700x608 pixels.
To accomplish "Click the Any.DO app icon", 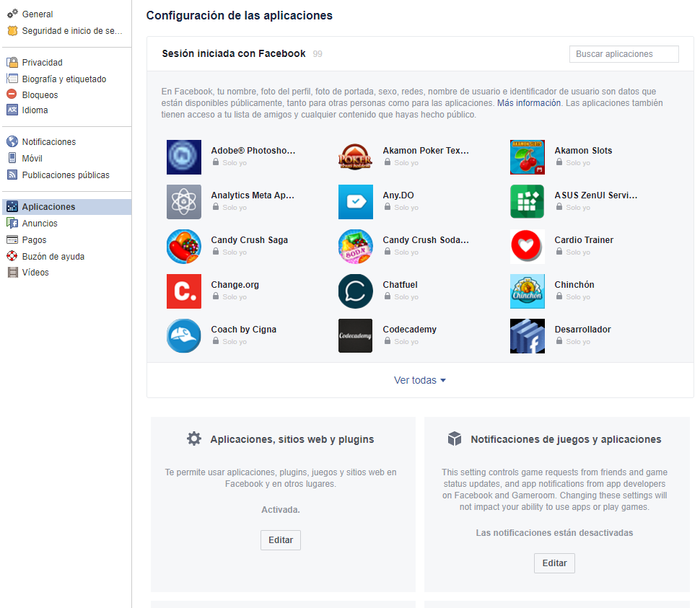I will coord(356,202).
